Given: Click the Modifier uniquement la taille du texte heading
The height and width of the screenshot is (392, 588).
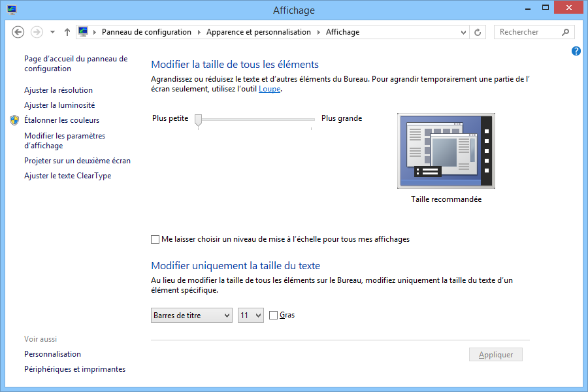Looking at the screenshot, I should coord(235,266).
